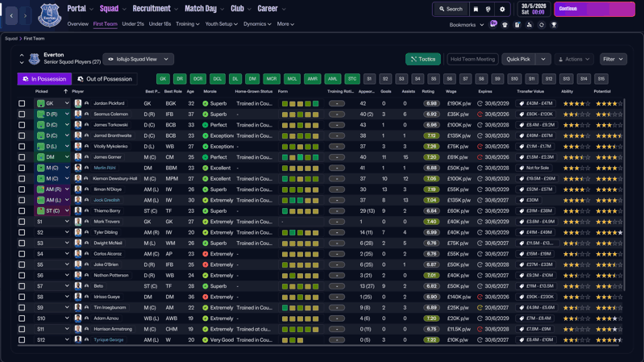The height and width of the screenshot is (362, 644).
Task: Open the bookmark icon next to Search
Action: tap(476, 9)
